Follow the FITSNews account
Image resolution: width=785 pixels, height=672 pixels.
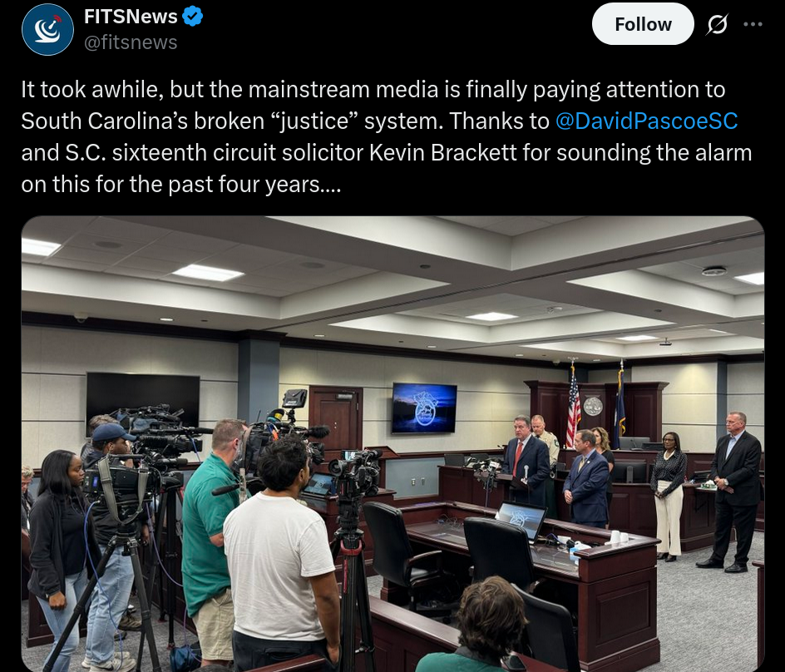643,24
